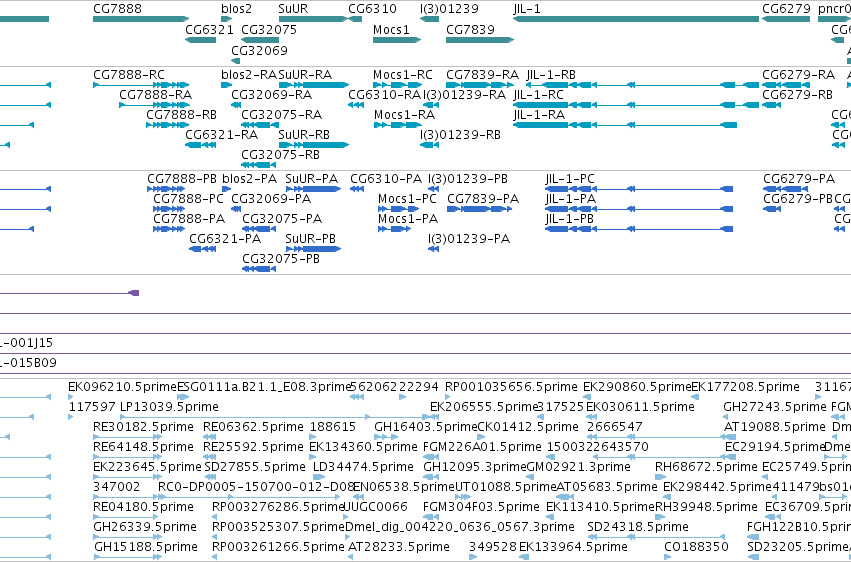The width and height of the screenshot is (851, 562).
Task: Select the CG6321 gene label
Action: [x=209, y=29]
